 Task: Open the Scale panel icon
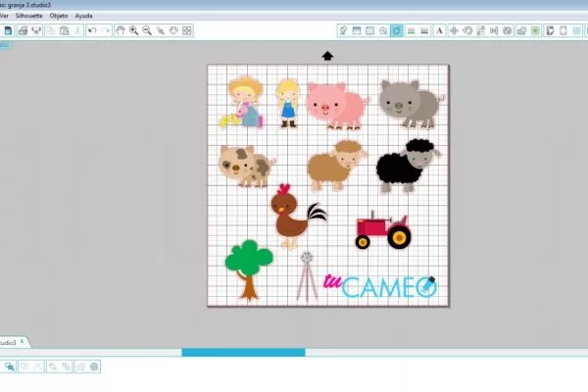coord(481,30)
